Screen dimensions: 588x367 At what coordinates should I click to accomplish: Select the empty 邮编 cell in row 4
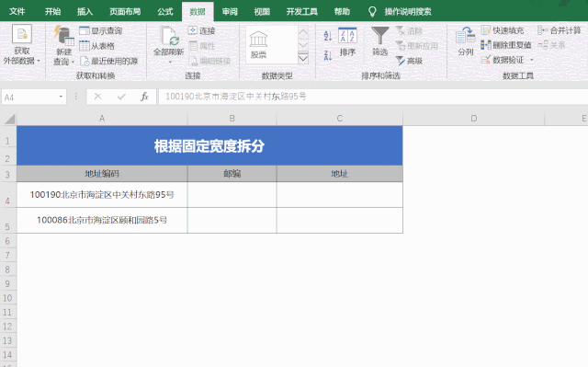tap(232, 195)
